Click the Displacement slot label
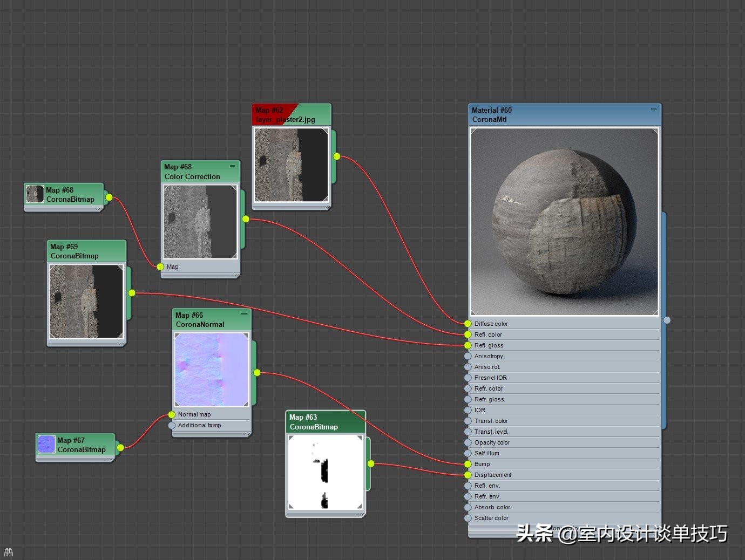The width and height of the screenshot is (745, 560). [493, 475]
